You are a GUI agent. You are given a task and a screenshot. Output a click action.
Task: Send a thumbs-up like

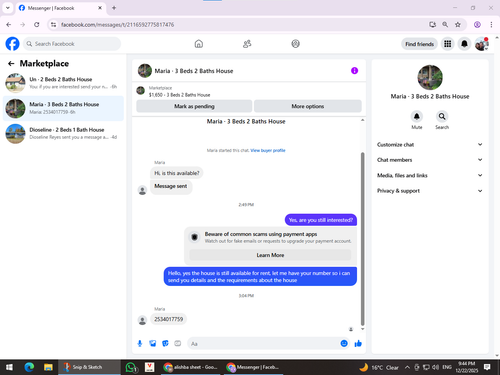coord(358,343)
